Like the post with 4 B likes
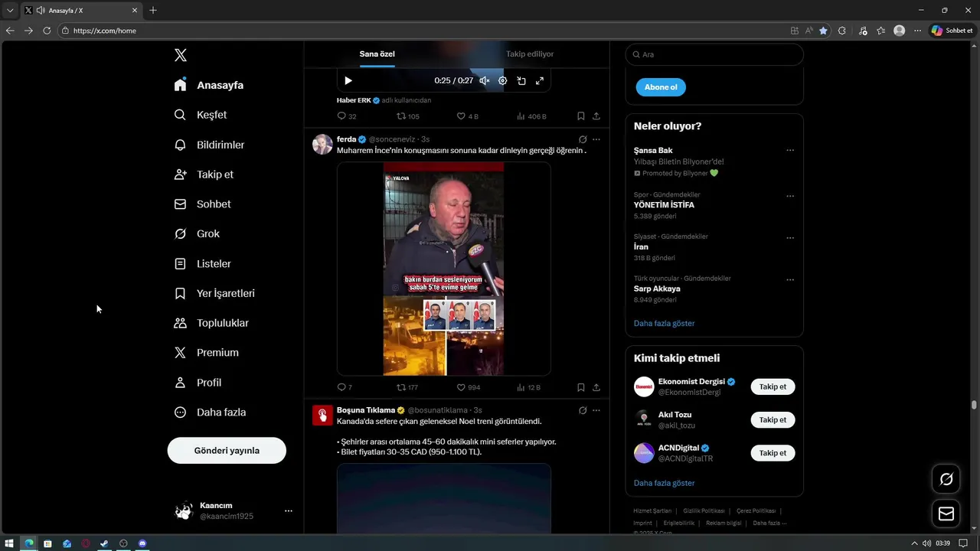The height and width of the screenshot is (551, 980). click(x=468, y=116)
